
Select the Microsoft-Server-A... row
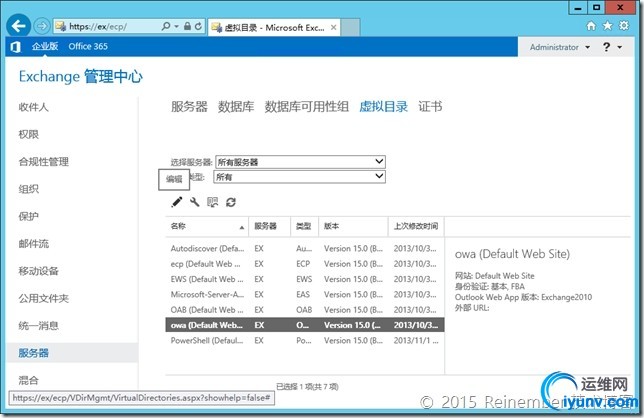pos(305,294)
